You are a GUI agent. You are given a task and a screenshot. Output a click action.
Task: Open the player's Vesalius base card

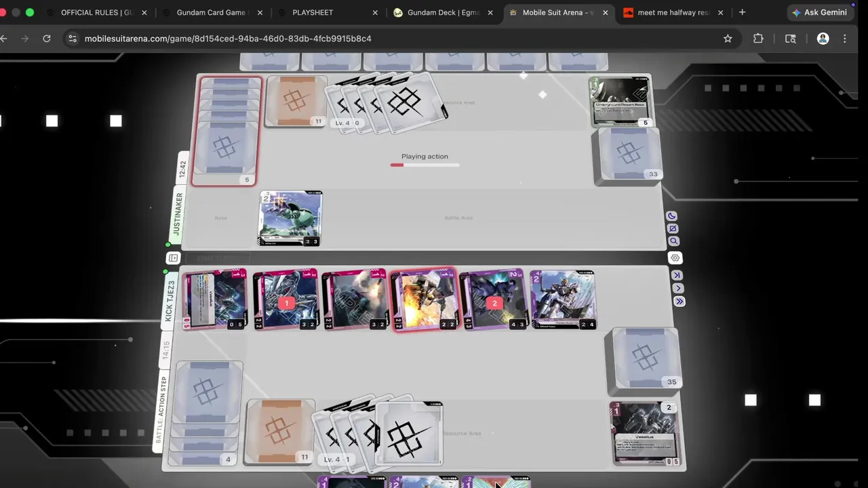coord(645,434)
